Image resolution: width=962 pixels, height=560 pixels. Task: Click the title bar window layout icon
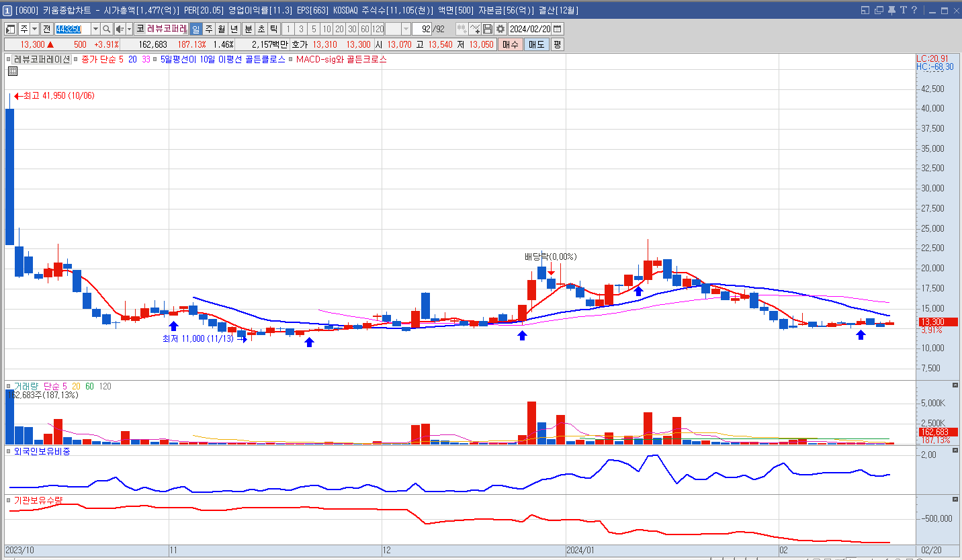[865, 10]
